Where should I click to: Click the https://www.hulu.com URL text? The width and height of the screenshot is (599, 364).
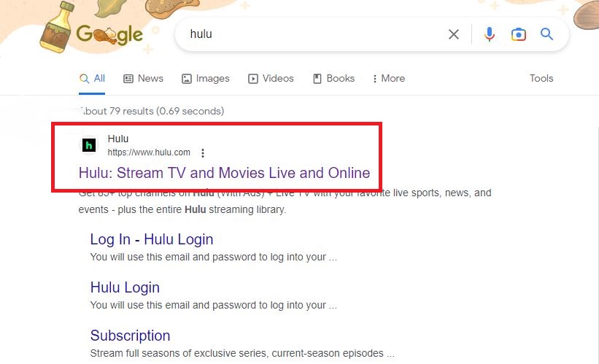click(149, 152)
